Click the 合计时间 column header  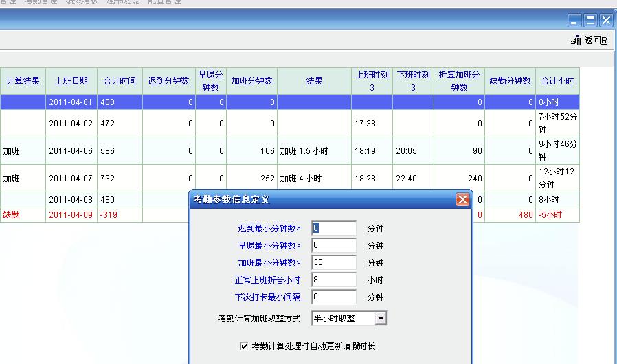coord(120,81)
